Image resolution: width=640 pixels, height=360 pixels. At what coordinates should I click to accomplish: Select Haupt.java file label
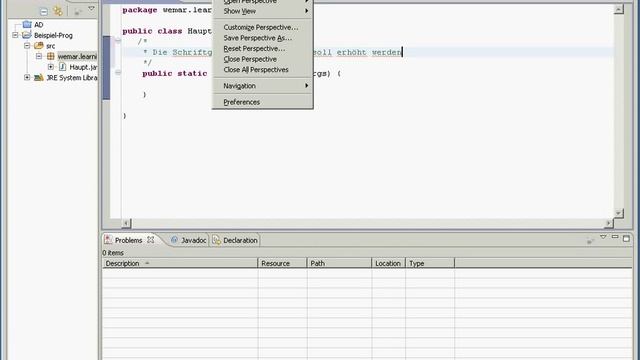point(83,67)
